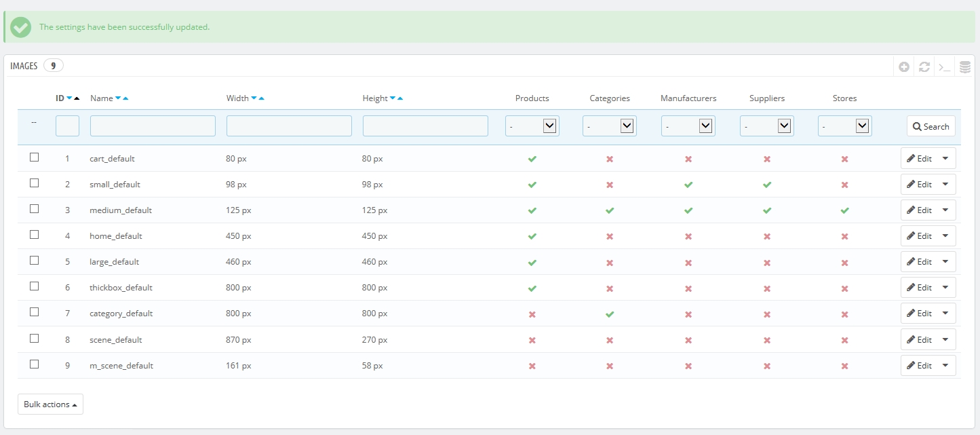Sort Name column ascending with up arrow
Screen dimensions: 980x435
pos(125,98)
